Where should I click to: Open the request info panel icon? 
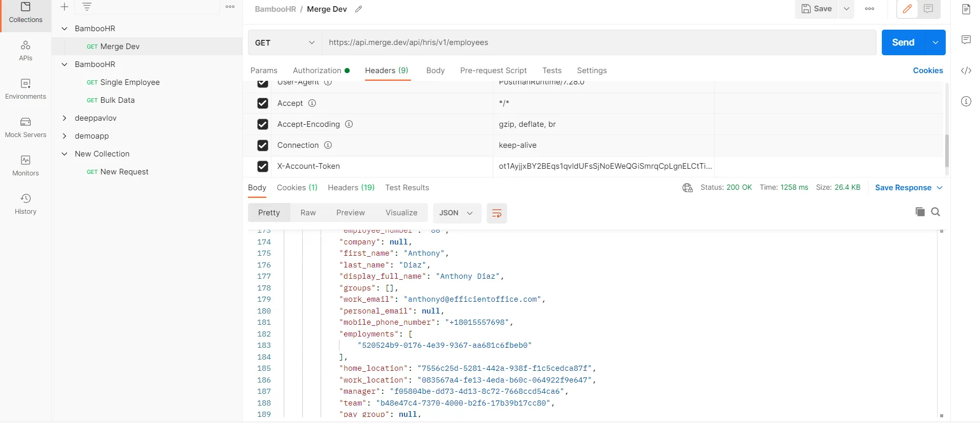coord(966,101)
